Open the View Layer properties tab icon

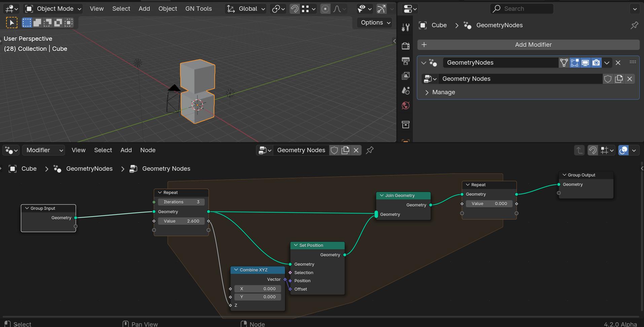pos(405,76)
